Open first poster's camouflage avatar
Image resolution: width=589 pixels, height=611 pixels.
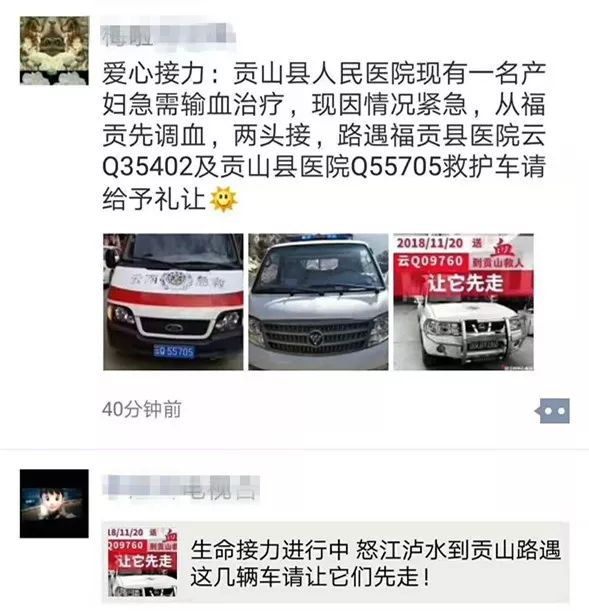pos(54,51)
